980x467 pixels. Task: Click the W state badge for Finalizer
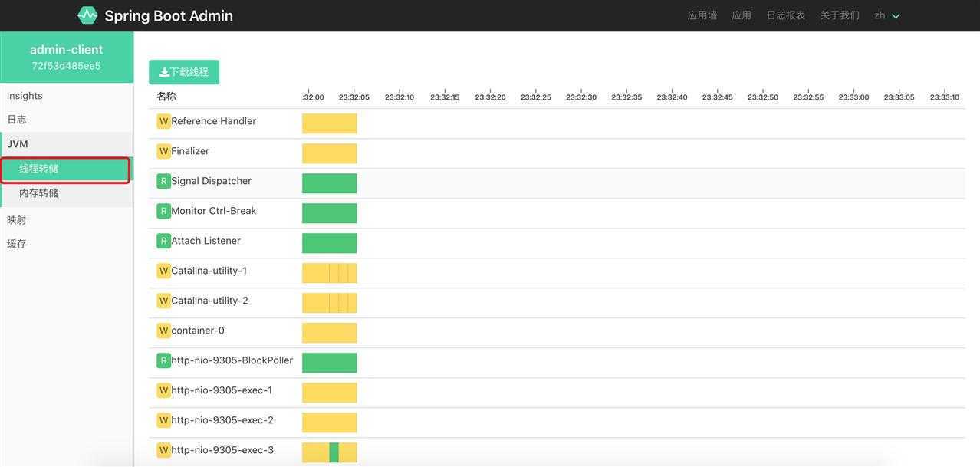coord(163,151)
